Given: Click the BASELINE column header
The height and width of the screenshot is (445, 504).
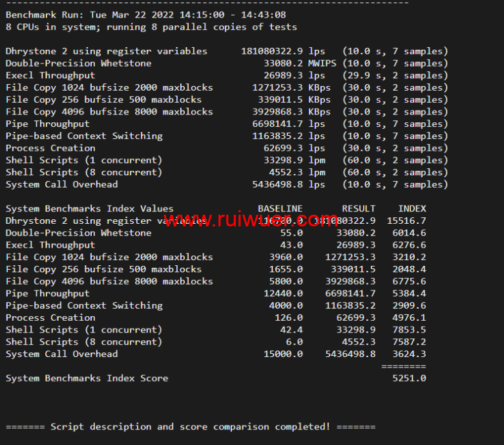Looking at the screenshot, I should [x=280, y=208].
